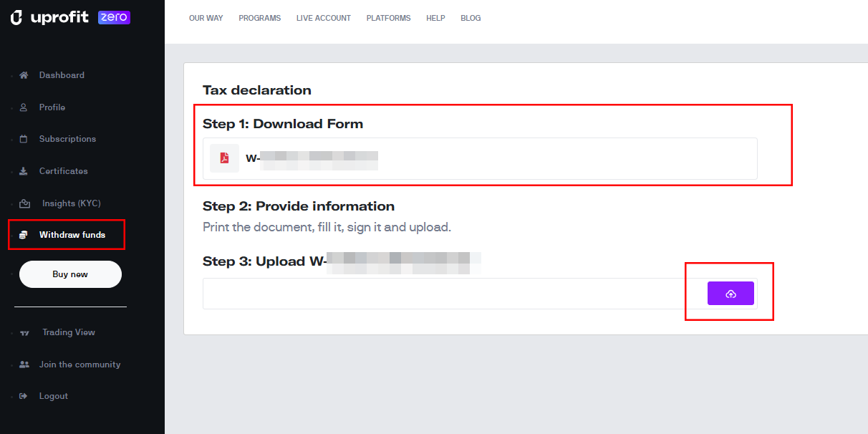Click the Insights (KYC) icon
Image resolution: width=868 pixels, height=434 pixels.
(x=24, y=203)
